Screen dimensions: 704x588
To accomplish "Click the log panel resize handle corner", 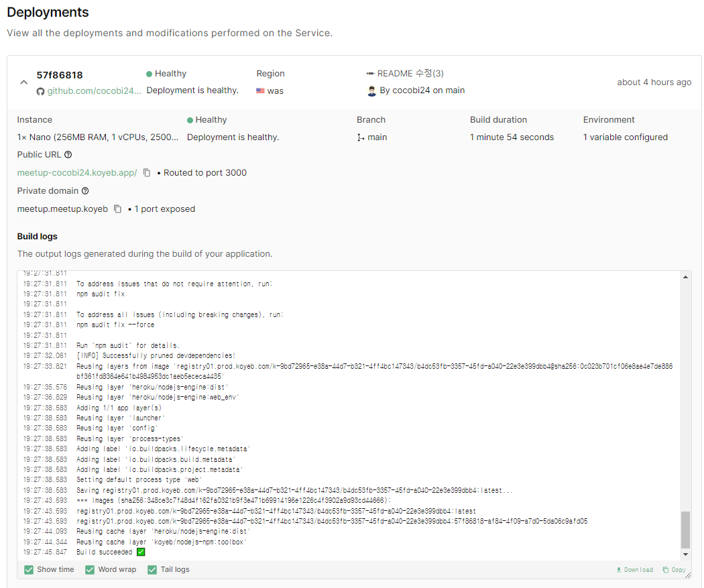I will 688,575.
